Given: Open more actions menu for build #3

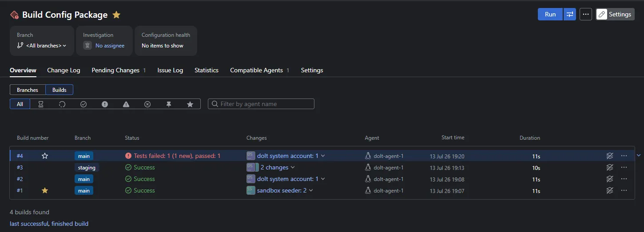Looking at the screenshot, I should [624, 167].
